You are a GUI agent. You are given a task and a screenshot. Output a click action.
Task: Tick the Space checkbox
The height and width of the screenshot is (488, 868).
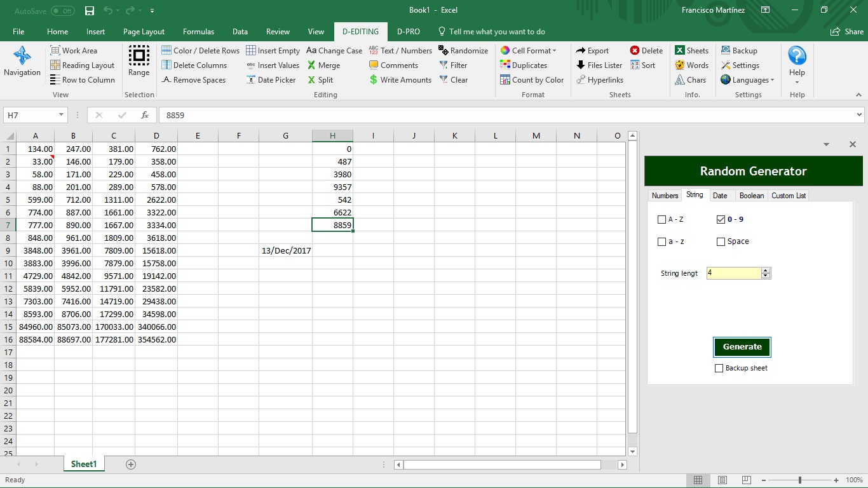pyautogui.click(x=721, y=241)
